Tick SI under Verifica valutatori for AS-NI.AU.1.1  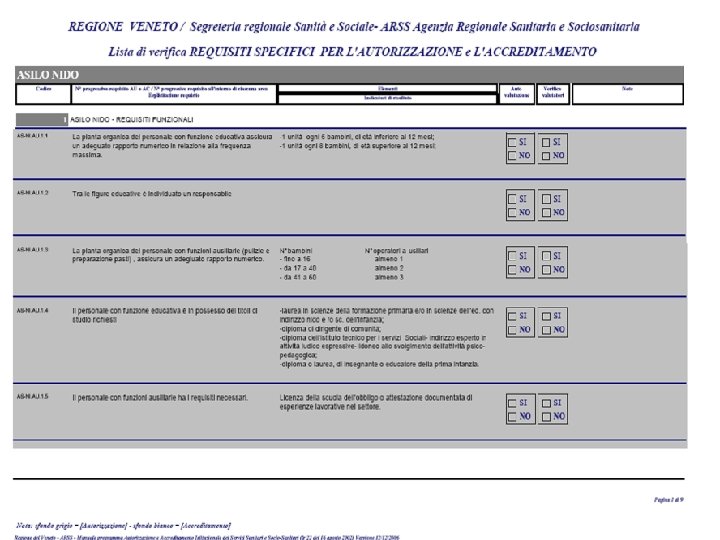[x=546, y=142]
